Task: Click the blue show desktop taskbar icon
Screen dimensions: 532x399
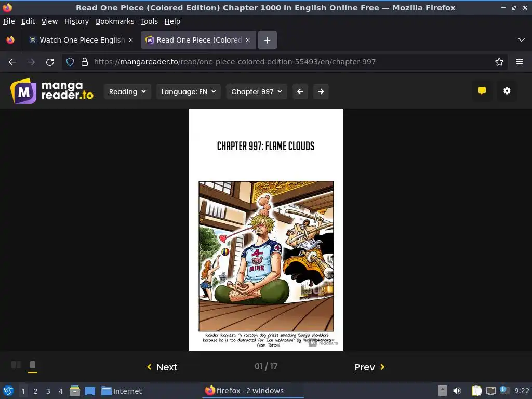Action: (90, 391)
